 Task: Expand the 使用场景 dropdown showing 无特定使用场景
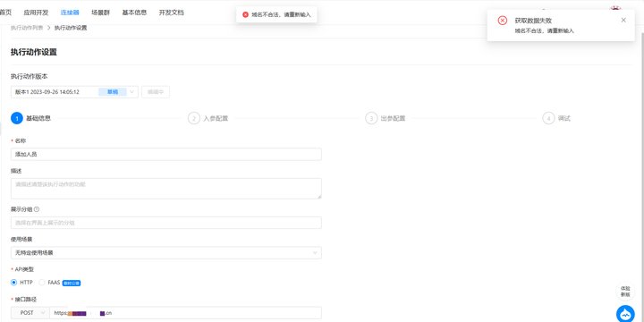pyautogui.click(x=166, y=252)
